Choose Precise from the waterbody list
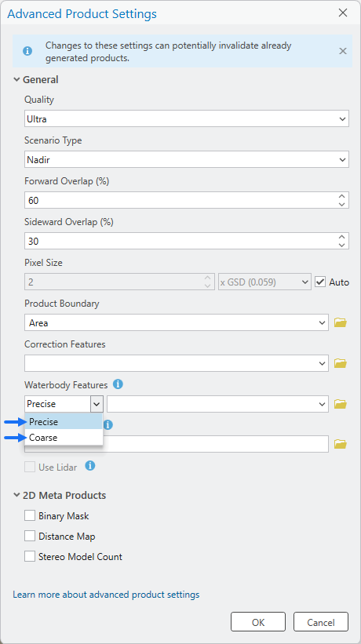 [64, 422]
